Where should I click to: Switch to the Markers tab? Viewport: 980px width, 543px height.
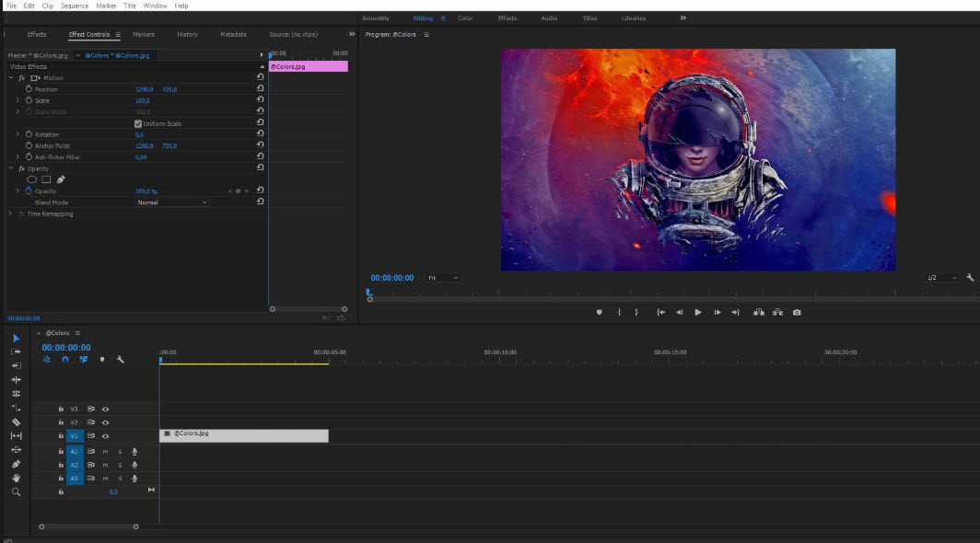[x=144, y=35]
